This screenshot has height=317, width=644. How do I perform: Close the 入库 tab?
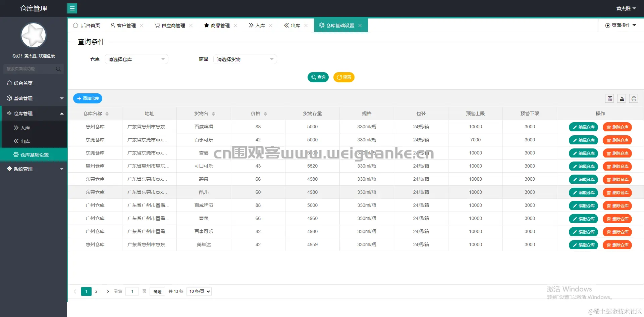point(271,26)
